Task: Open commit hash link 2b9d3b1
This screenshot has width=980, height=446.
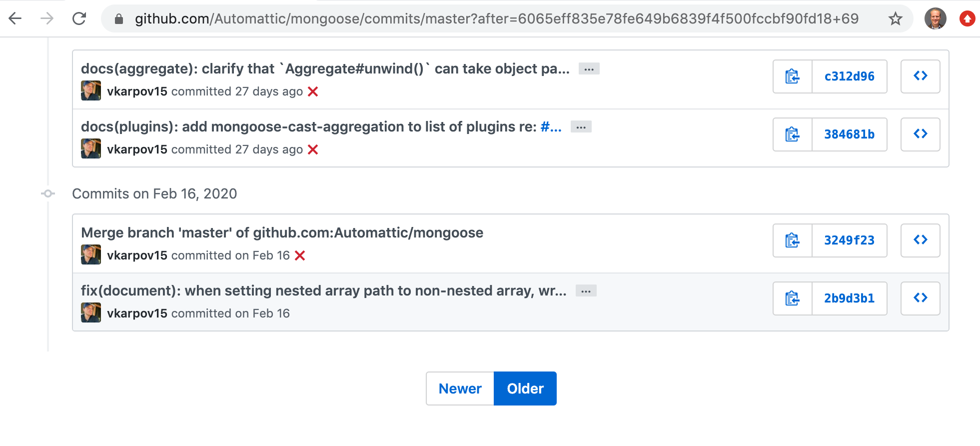Action: pyautogui.click(x=849, y=298)
